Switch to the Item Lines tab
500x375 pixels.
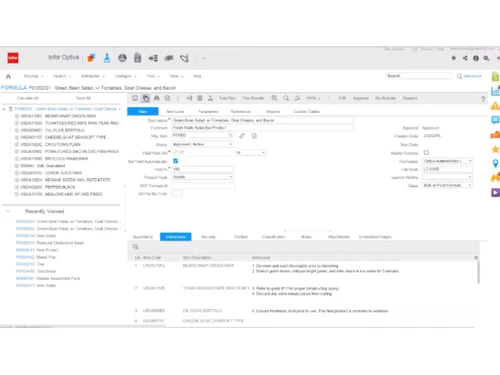pos(175,112)
